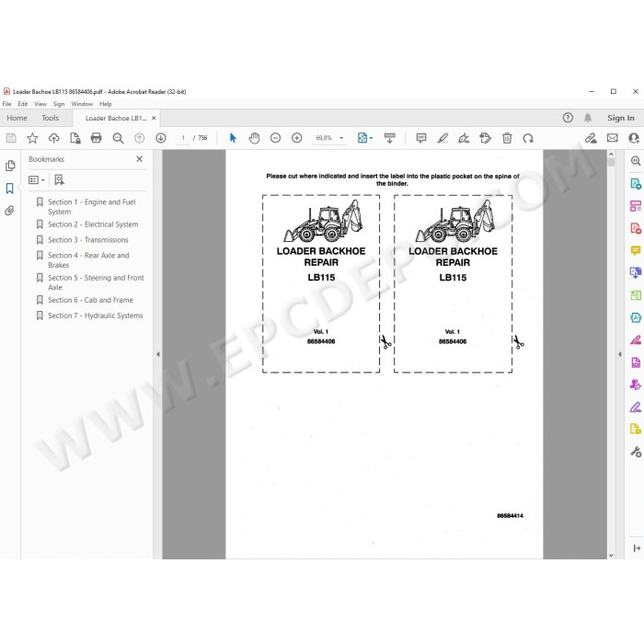The width and height of the screenshot is (644, 644).
Task: Add file to starred with star icon
Action: point(32,138)
